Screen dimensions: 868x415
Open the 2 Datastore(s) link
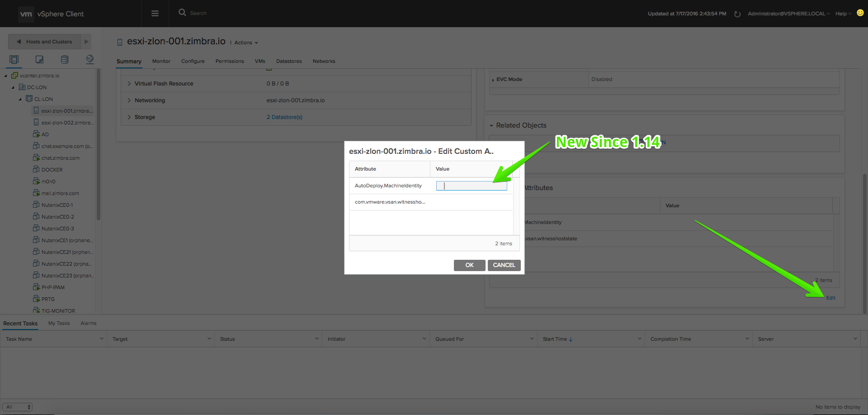point(284,117)
